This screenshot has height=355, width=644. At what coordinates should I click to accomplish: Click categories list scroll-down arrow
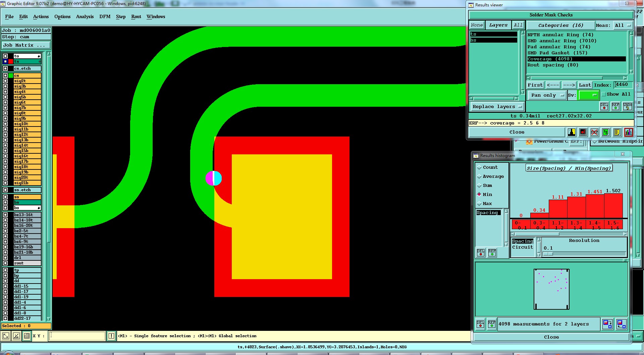click(631, 71)
